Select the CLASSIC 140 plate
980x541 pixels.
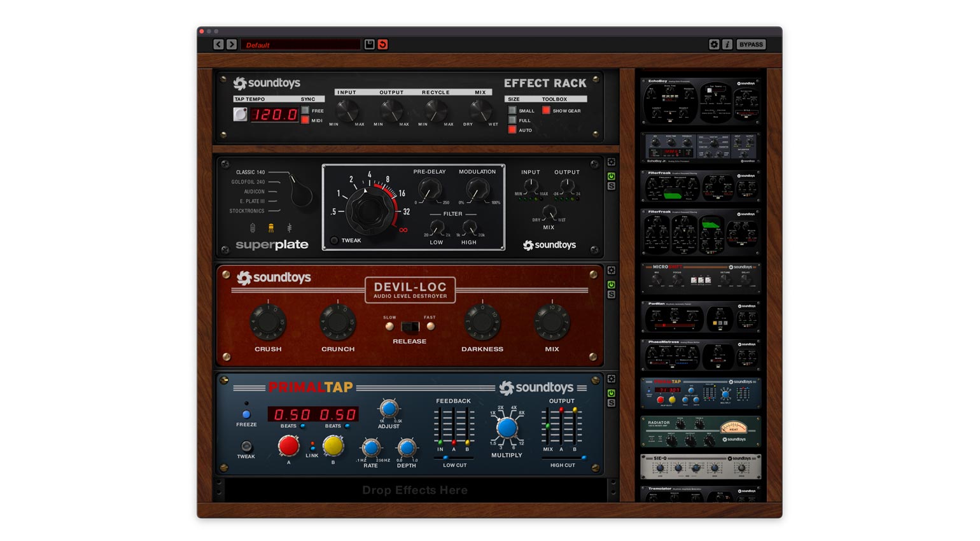point(250,172)
